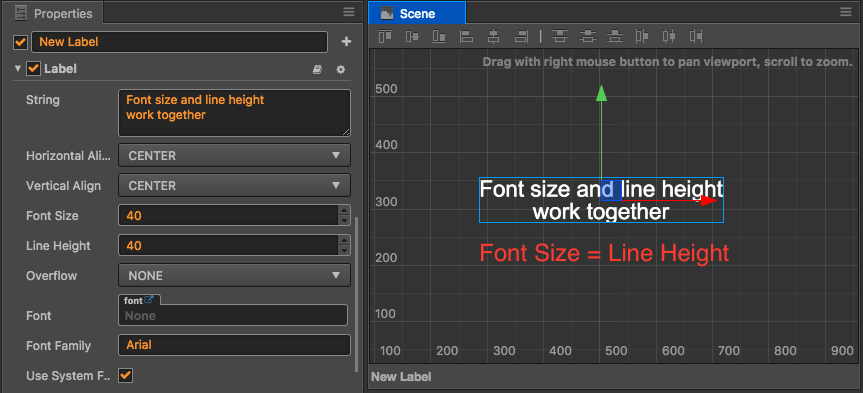The height and width of the screenshot is (393, 863).
Task: Increase Line Height with up stepper
Action: point(345,240)
